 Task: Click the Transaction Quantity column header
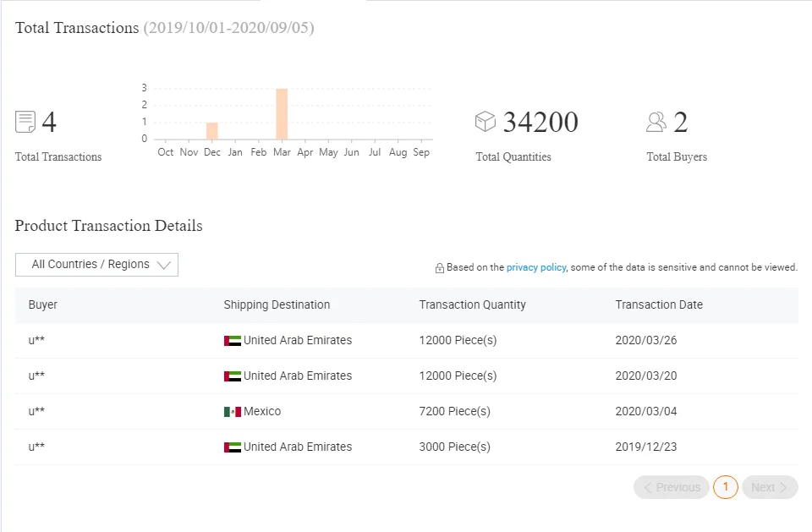tap(472, 305)
